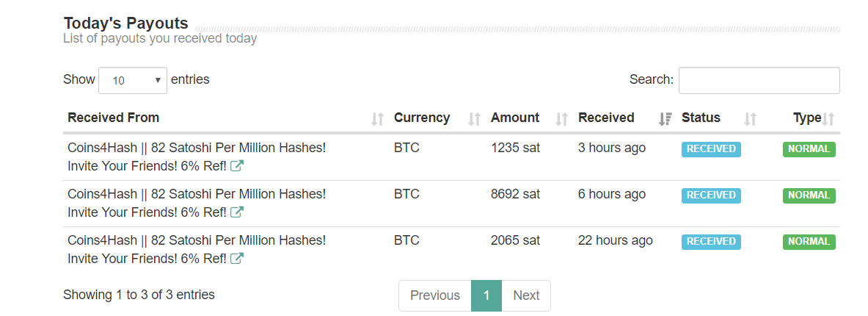Click RECEIVED badge for 3 hours ago payout
868x316 pixels.
coord(711,149)
